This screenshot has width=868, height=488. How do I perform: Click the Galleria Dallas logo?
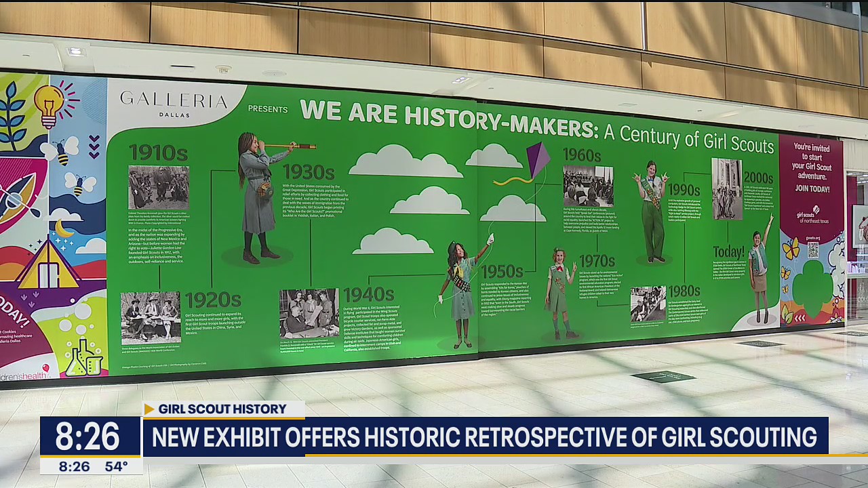point(174,104)
